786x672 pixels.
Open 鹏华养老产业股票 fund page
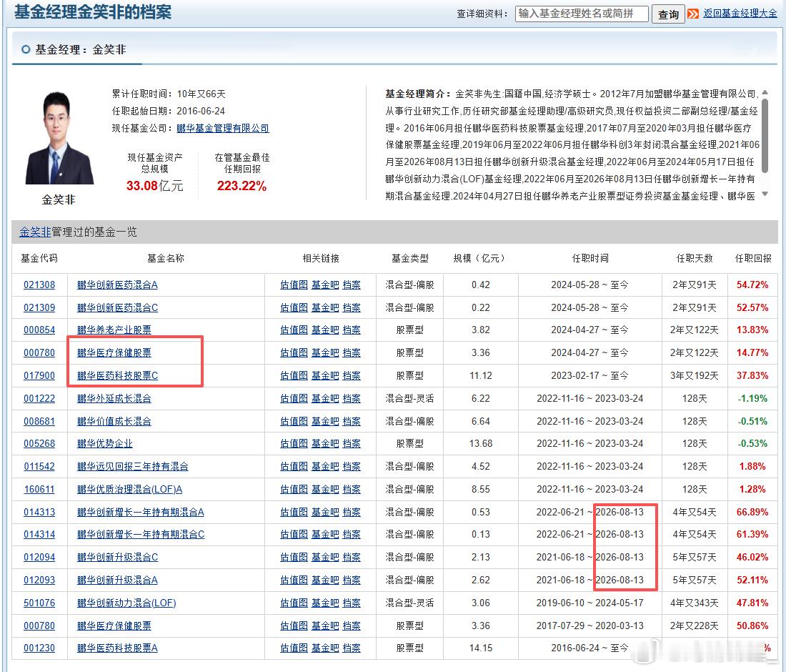[114, 330]
